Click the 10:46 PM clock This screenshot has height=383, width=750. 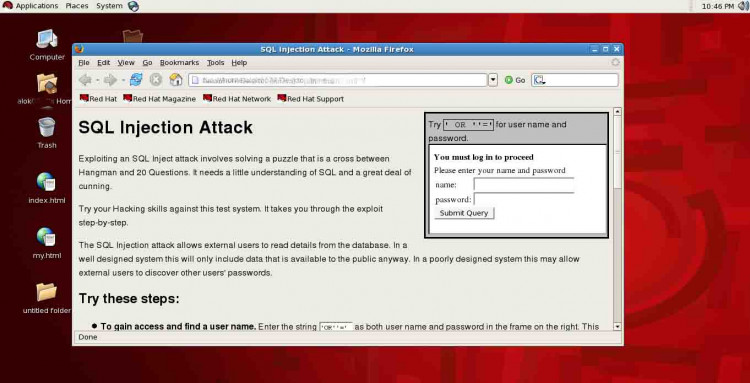pyautogui.click(x=717, y=6)
